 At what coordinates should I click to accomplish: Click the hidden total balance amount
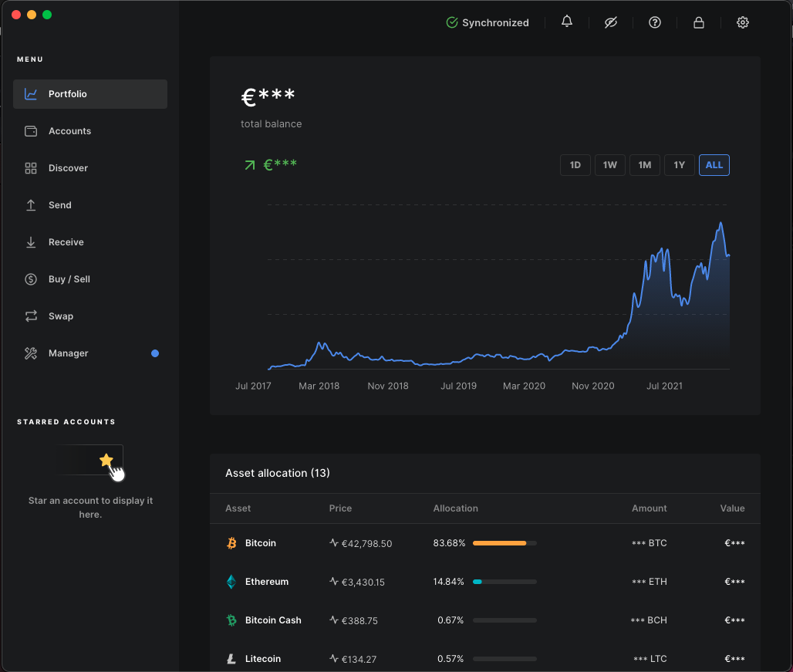click(x=268, y=96)
